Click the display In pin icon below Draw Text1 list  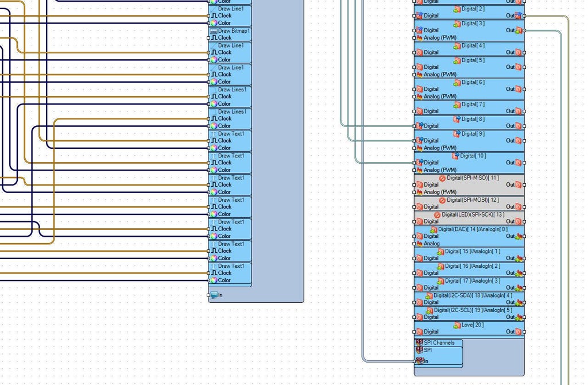click(214, 295)
